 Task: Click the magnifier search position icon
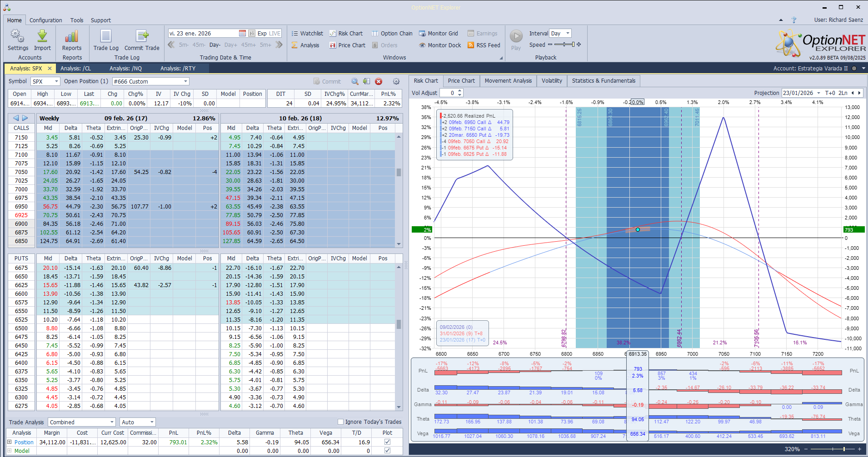(354, 81)
